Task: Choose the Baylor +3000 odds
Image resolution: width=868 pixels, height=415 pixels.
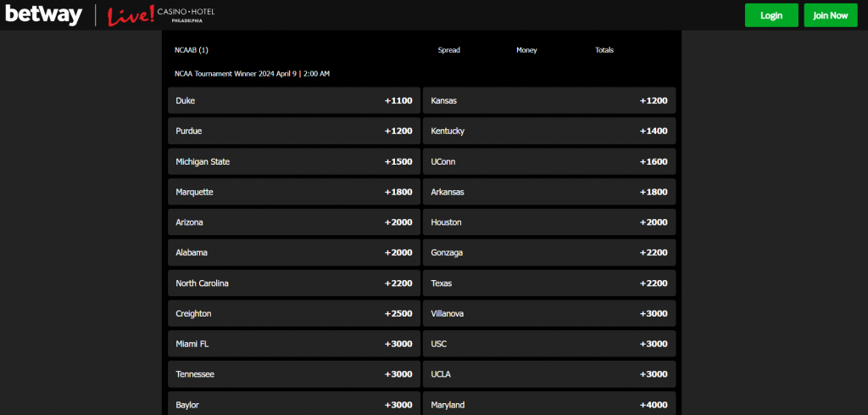Action: [294, 403]
